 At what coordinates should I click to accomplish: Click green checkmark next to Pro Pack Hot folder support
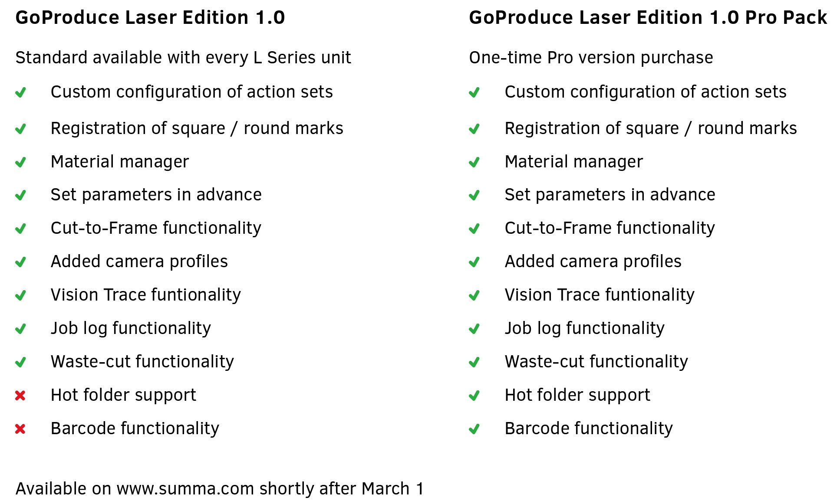pyautogui.click(x=475, y=396)
